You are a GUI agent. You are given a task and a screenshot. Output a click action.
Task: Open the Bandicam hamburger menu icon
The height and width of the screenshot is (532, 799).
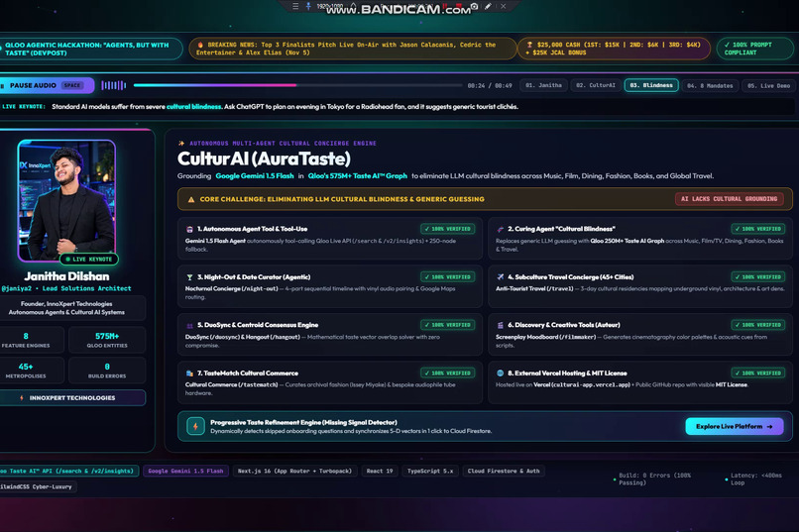coord(295,6)
